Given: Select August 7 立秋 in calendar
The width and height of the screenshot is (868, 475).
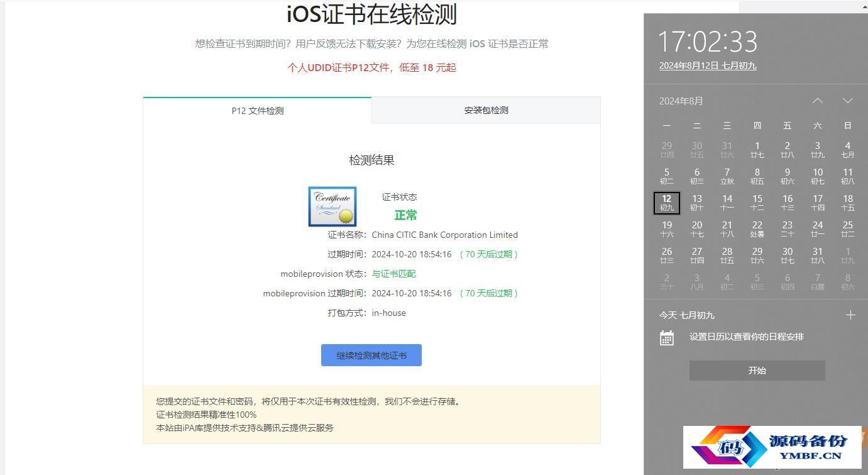Looking at the screenshot, I should [727, 176].
